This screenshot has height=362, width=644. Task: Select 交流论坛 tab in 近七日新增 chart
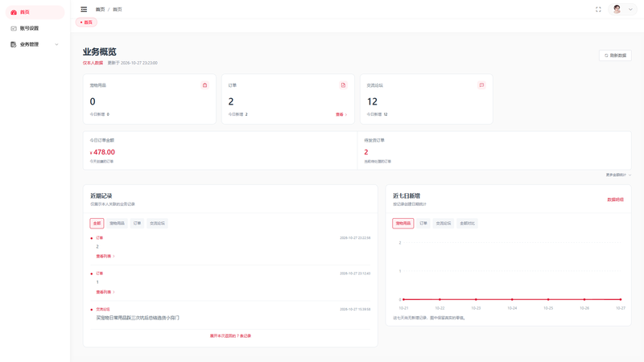coord(444,224)
